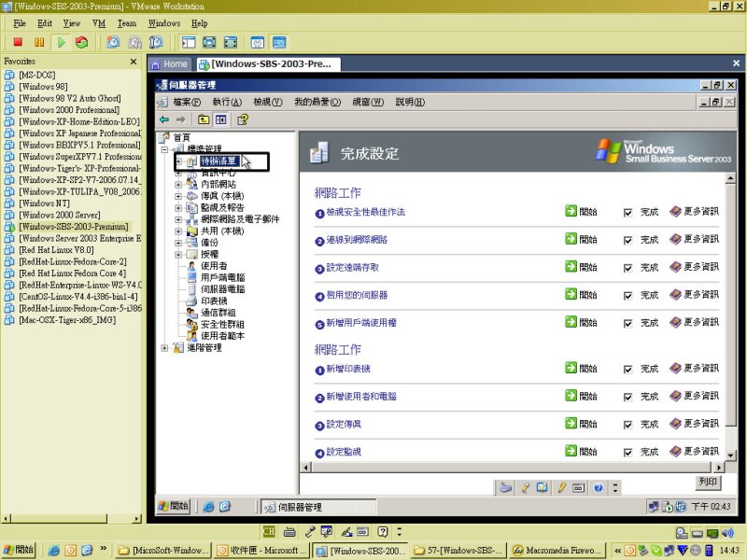747x560 pixels.
Task: Open the 執行(A) menu in 伺服器管理
Action: pos(227,102)
